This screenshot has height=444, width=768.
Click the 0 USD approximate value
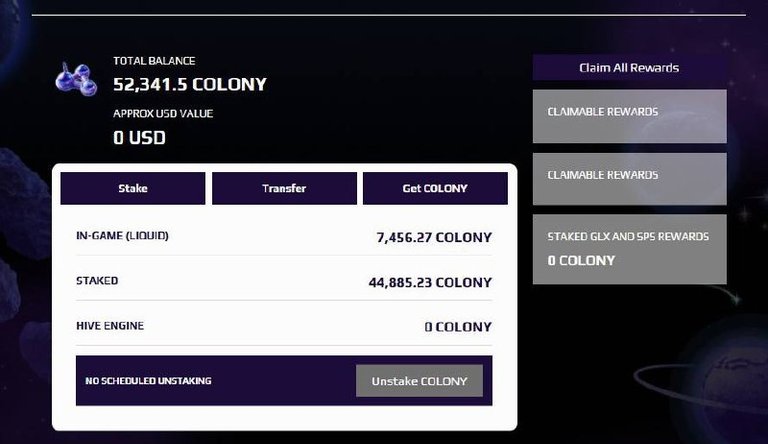point(139,138)
